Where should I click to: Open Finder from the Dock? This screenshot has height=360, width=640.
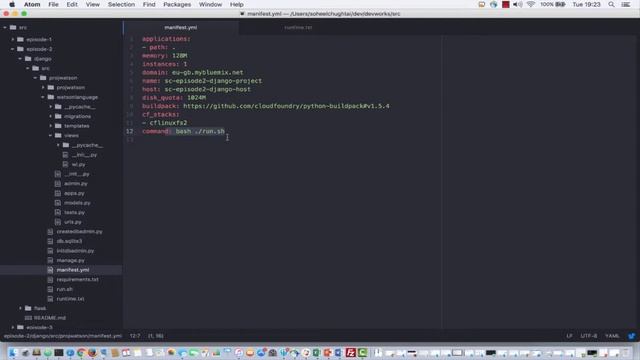(13, 353)
